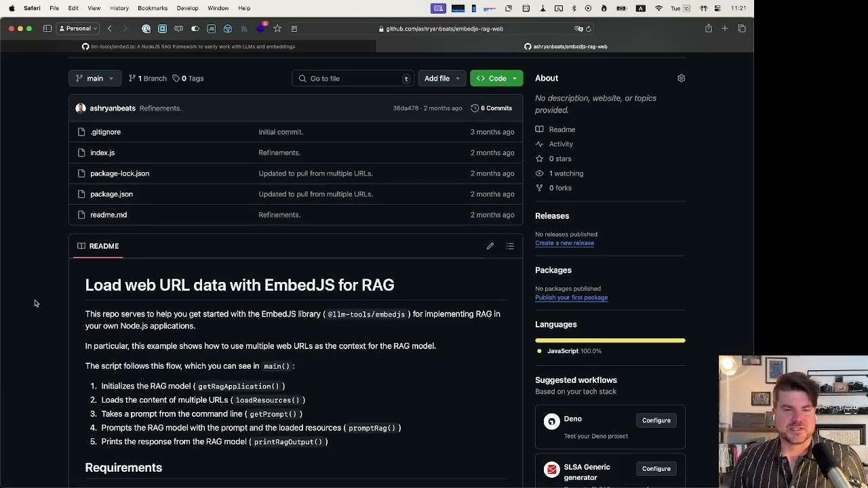This screenshot has width=868, height=488.
Task: Click the index.js file icon
Action: pyautogui.click(x=81, y=152)
